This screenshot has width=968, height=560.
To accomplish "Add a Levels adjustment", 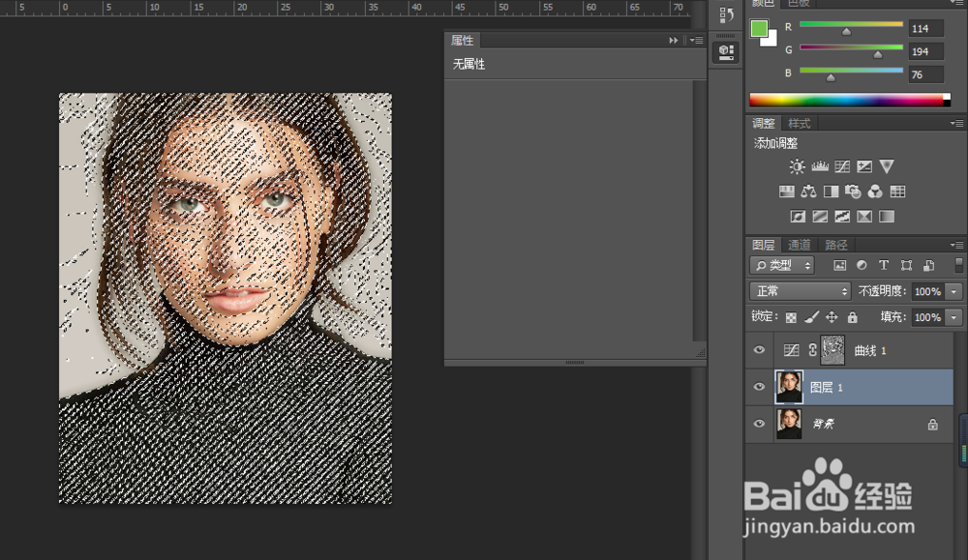I will coord(820,166).
